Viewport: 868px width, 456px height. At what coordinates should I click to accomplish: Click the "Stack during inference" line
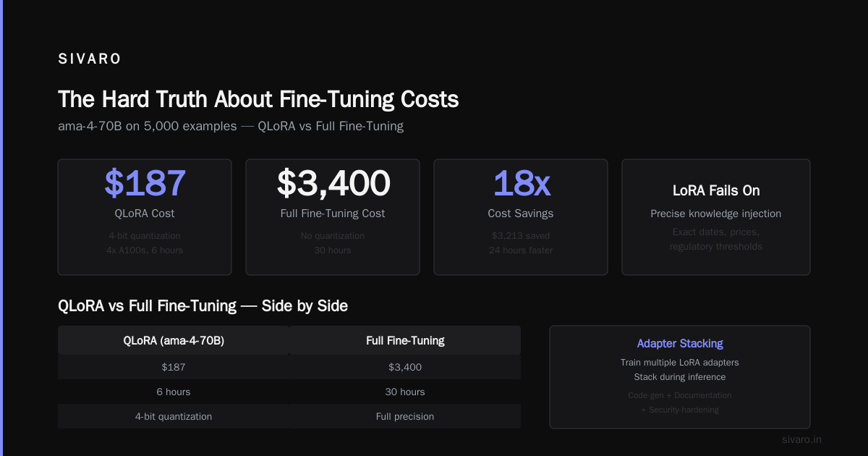coord(680,377)
